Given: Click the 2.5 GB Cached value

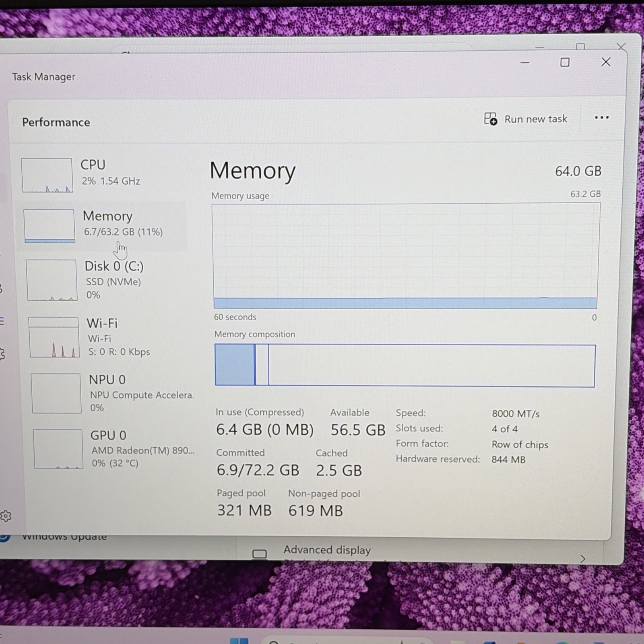Looking at the screenshot, I should [339, 471].
